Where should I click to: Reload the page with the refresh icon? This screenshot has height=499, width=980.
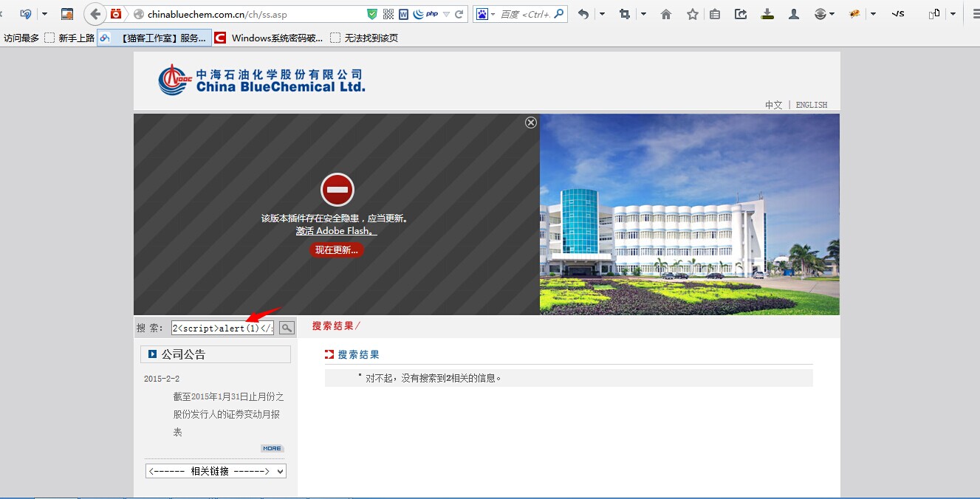tap(459, 14)
